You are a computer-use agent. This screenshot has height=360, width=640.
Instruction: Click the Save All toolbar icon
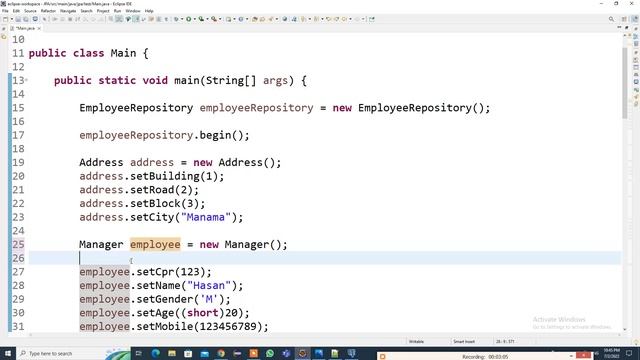26,19
